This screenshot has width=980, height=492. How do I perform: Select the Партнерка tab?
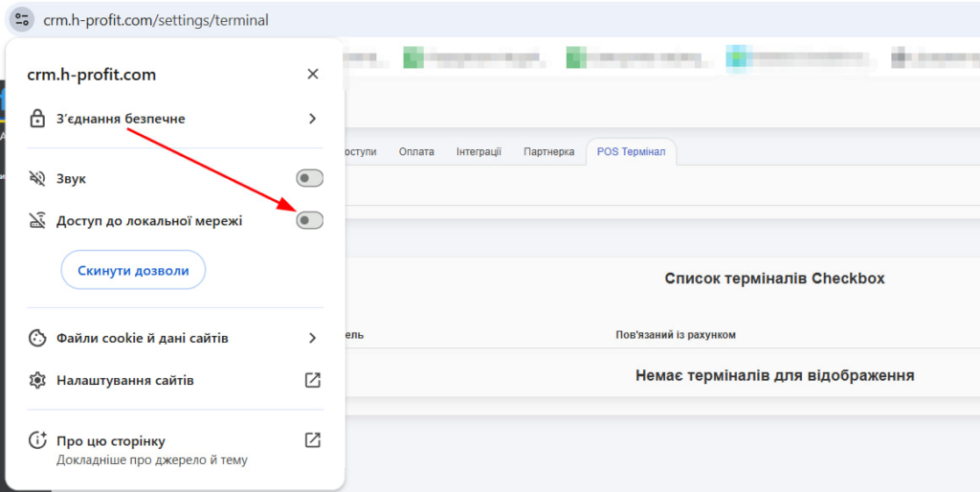(548, 152)
